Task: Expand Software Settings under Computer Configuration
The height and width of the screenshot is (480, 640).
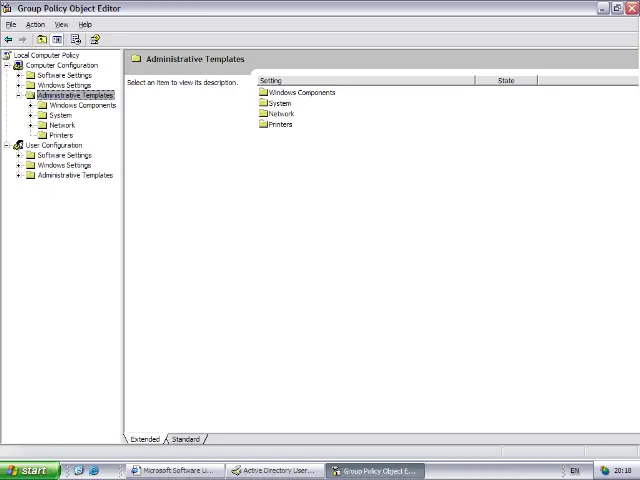Action: pyautogui.click(x=18, y=75)
